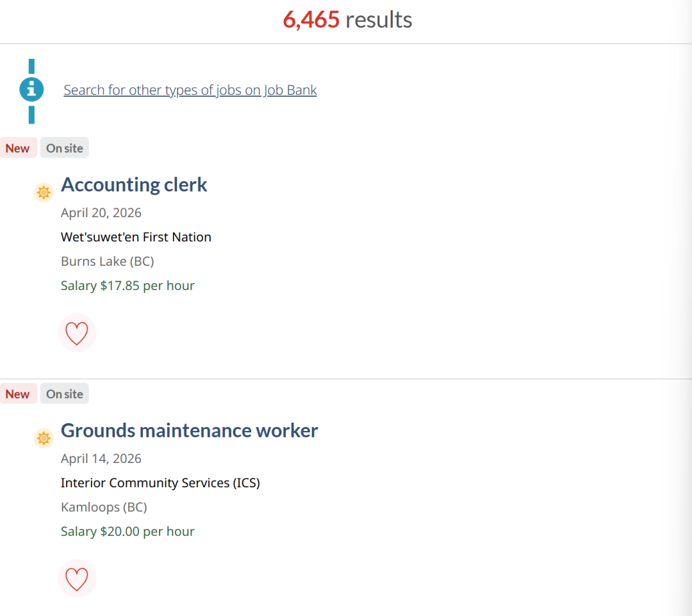
Task: Click the 6,465 results heading
Action: pos(347,20)
